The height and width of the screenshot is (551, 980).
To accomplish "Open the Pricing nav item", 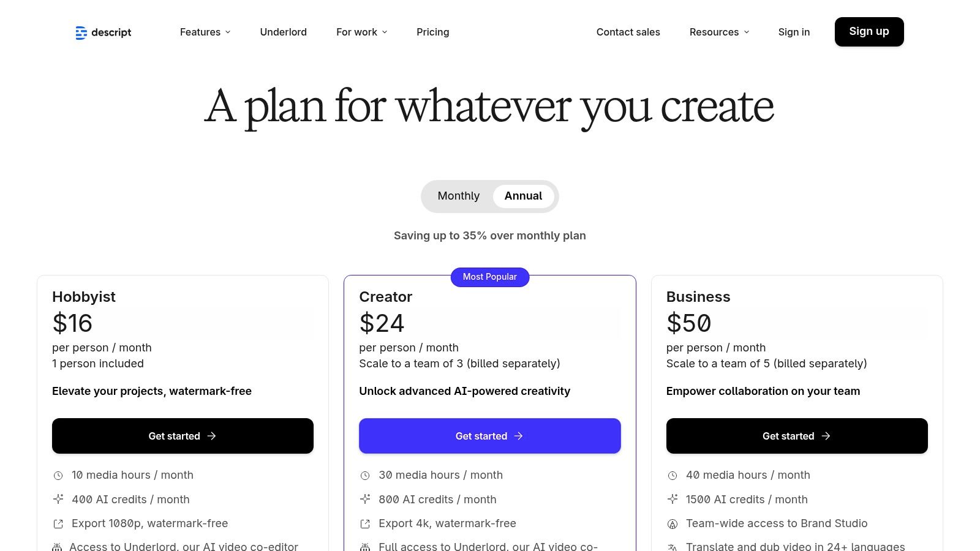I will (432, 32).
